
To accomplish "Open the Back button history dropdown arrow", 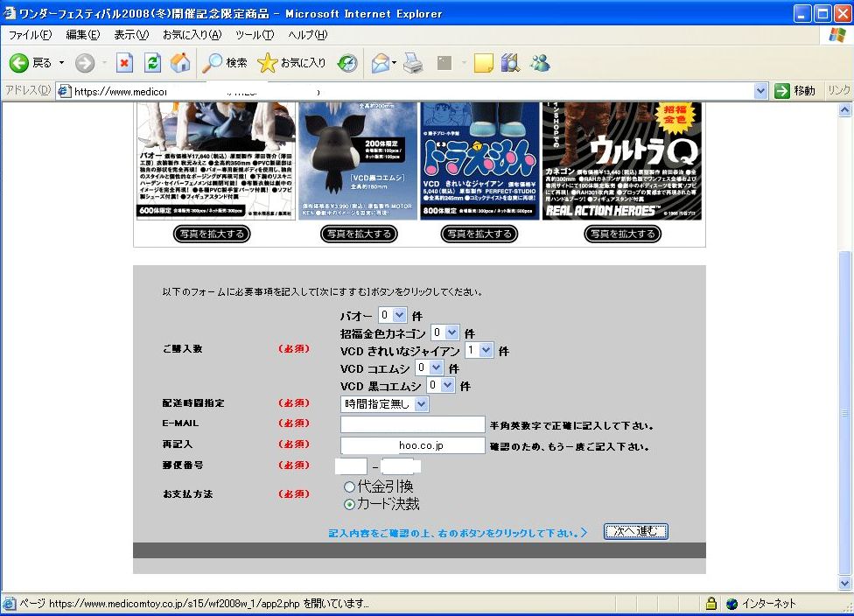I will (x=61, y=63).
